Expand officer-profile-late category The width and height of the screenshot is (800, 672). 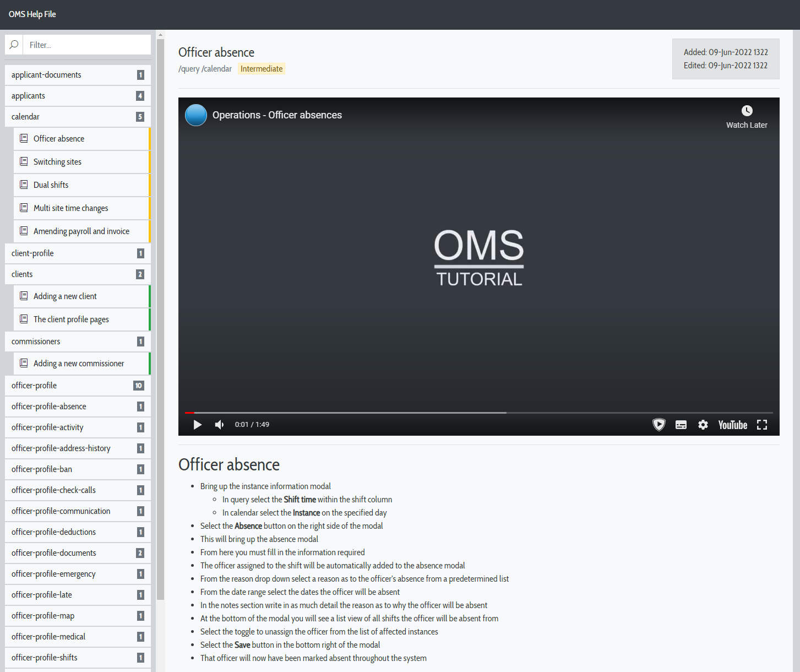(x=78, y=595)
